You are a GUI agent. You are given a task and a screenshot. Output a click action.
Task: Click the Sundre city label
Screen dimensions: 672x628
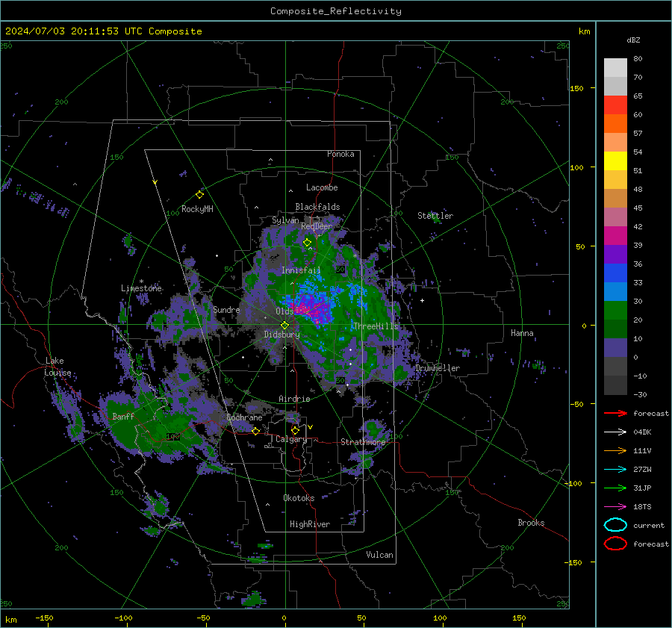pos(226,309)
